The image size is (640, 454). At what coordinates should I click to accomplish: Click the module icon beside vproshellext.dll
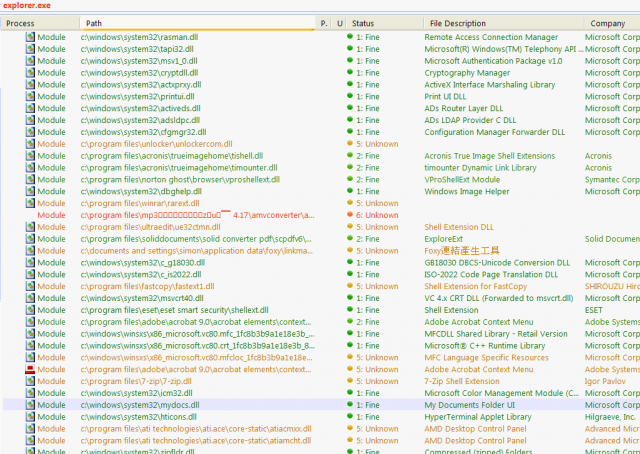(x=30, y=179)
